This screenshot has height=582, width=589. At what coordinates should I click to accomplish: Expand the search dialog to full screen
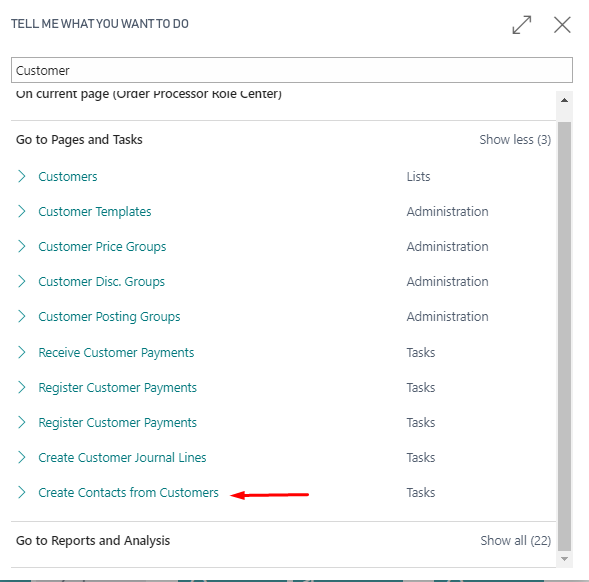pos(522,25)
